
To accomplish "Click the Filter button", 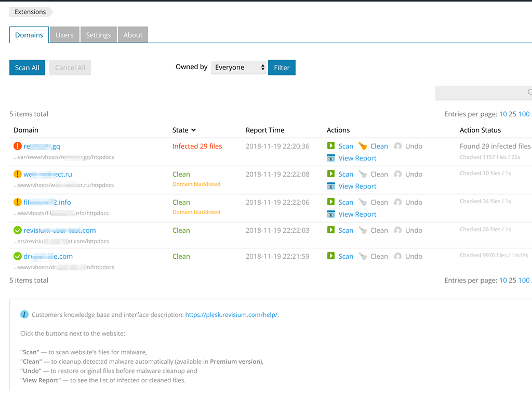I will coord(282,68).
